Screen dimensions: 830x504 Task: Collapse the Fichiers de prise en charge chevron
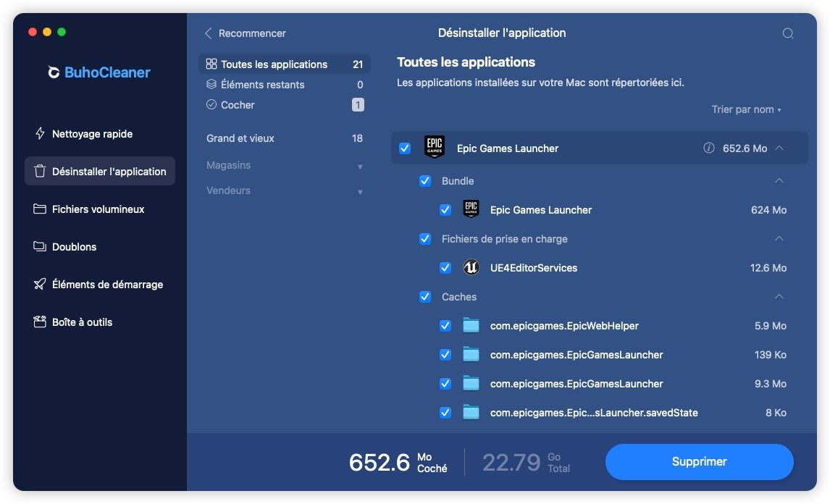tap(779, 239)
